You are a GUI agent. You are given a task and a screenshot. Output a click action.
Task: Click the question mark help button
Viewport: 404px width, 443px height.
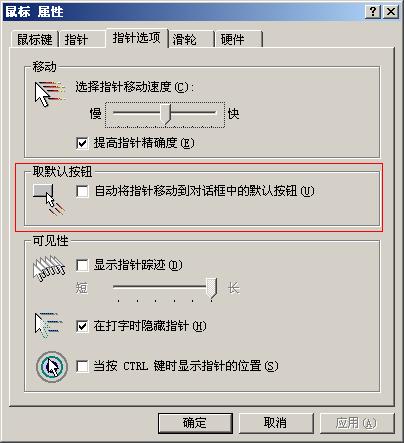373,12
